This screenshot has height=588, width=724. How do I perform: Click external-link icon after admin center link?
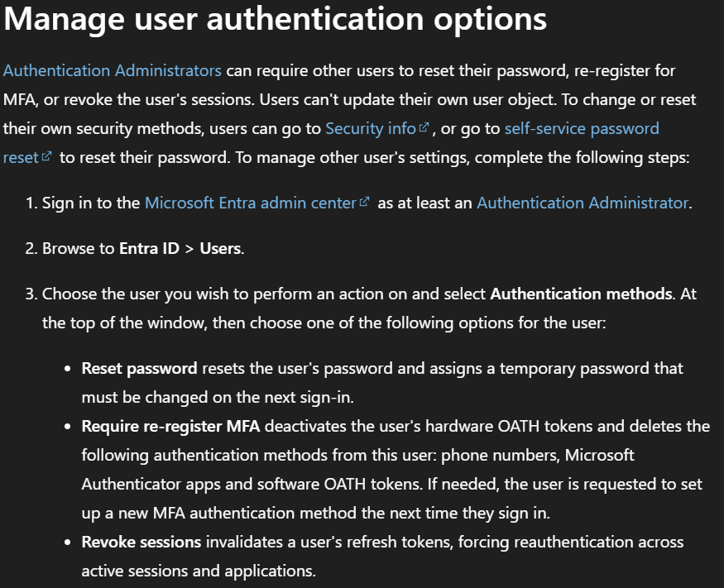364,202
